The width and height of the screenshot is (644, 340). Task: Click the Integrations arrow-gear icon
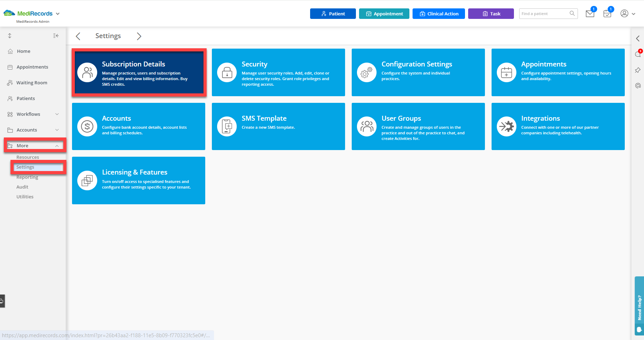coord(507,126)
